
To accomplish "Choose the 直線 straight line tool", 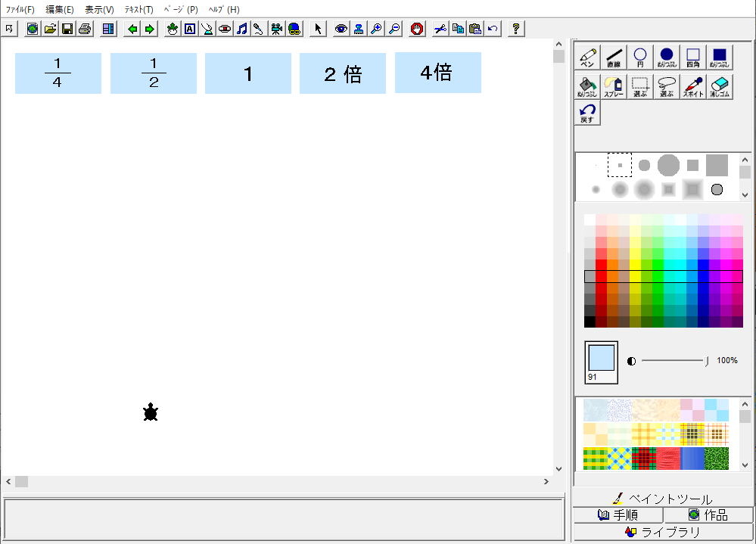I will pos(614,58).
